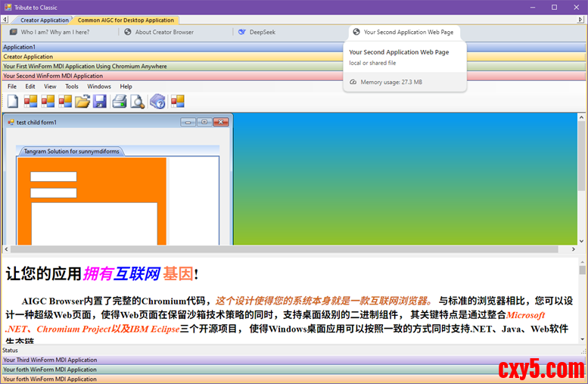Expand the Creator Application yellow bar
The width and height of the screenshot is (588, 384).
coord(28,57)
